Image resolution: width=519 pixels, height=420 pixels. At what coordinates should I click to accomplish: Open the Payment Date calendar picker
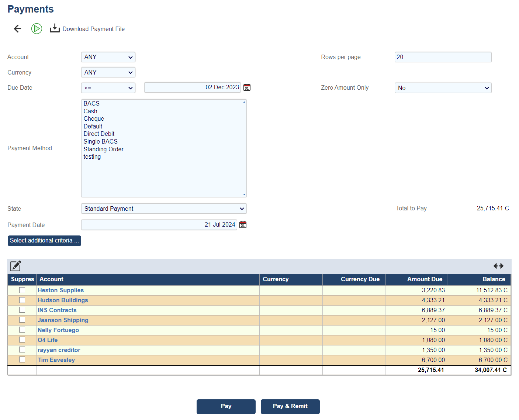click(243, 225)
